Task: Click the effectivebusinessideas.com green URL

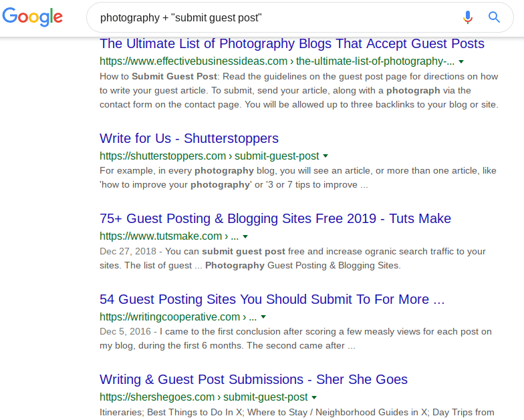Action: pos(277,62)
